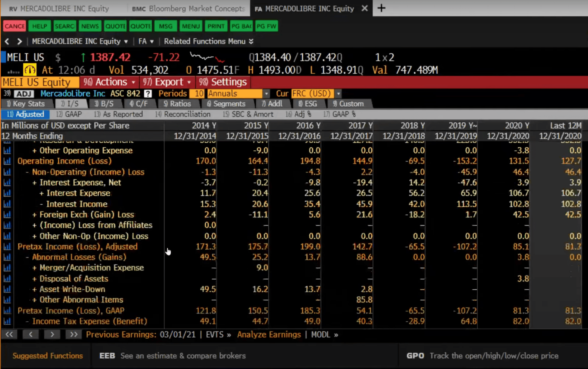The image size is (588, 369).
Task: Go back with the left navigation arrow
Action: click(7, 41)
